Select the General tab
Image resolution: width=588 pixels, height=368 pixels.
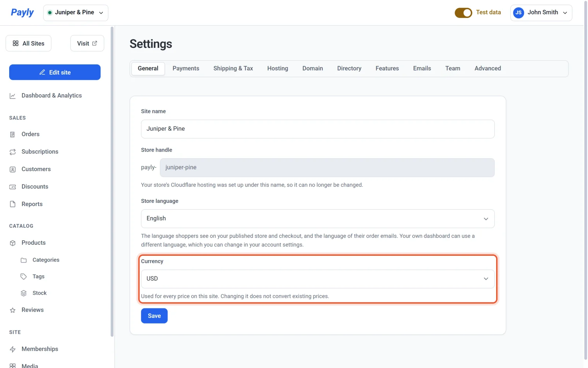click(148, 68)
